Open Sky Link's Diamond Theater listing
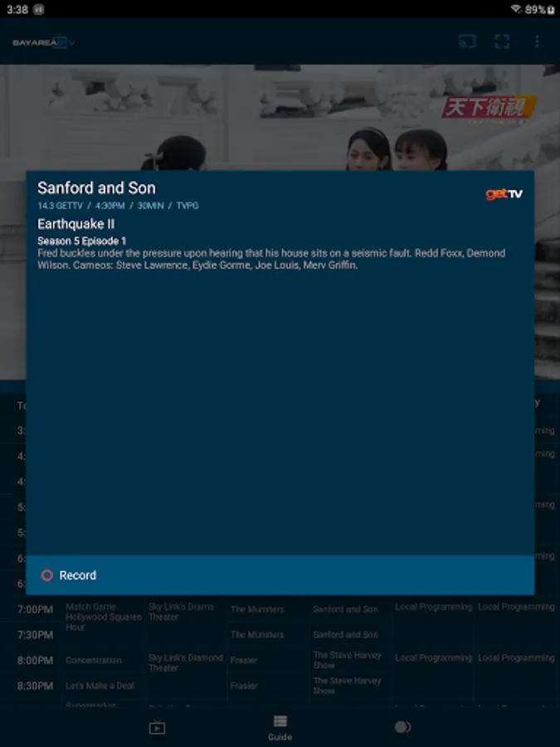 [x=185, y=662]
